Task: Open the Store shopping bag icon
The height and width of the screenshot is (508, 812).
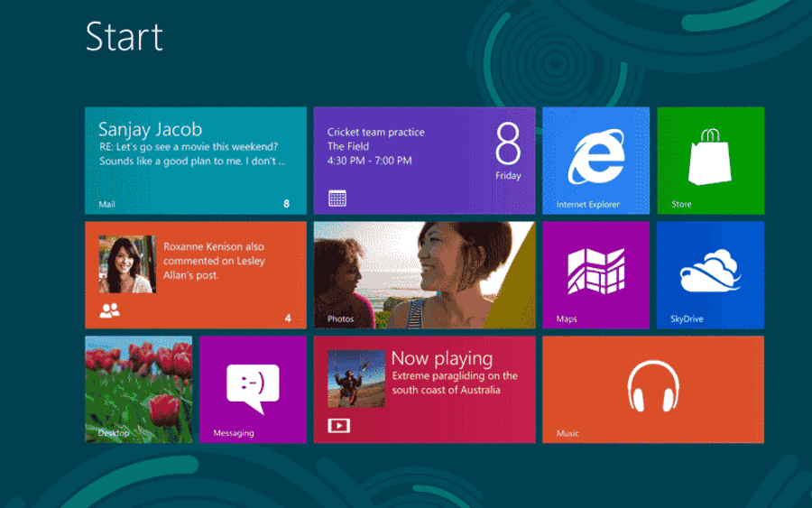Action: [x=710, y=157]
